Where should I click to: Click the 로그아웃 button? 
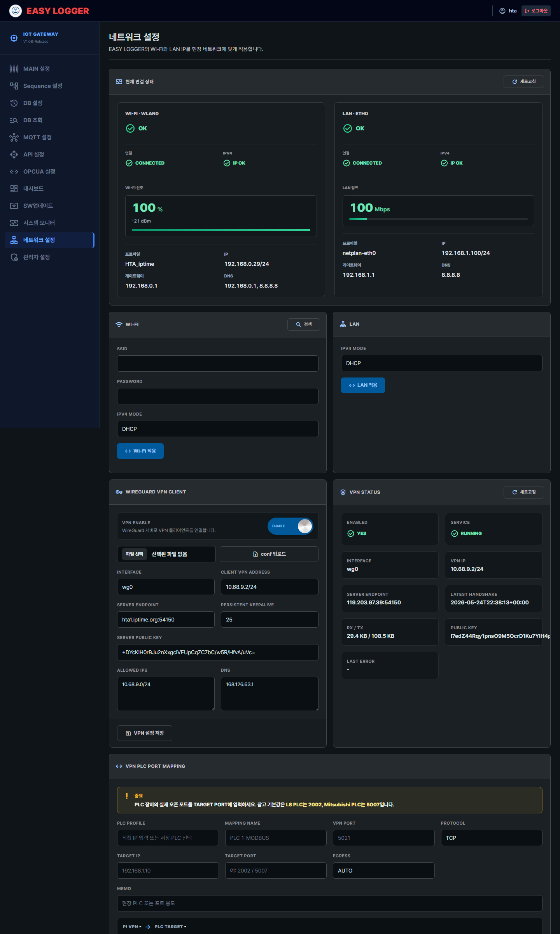click(536, 11)
